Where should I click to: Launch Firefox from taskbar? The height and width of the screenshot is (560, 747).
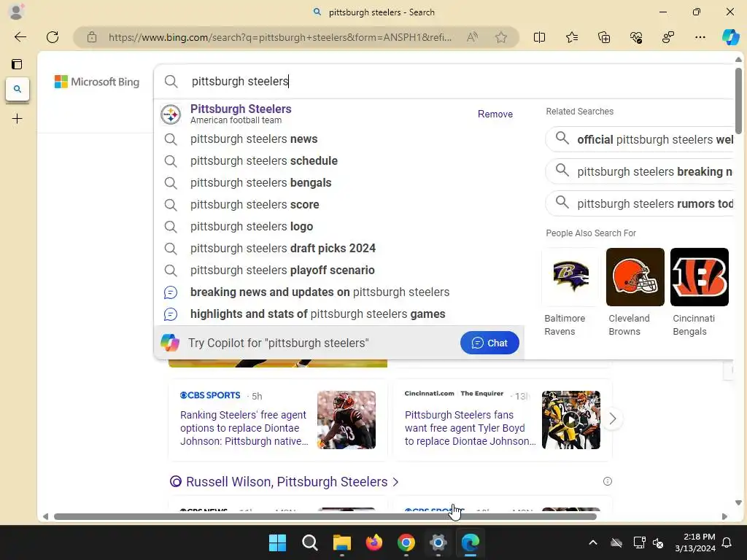tap(374, 542)
